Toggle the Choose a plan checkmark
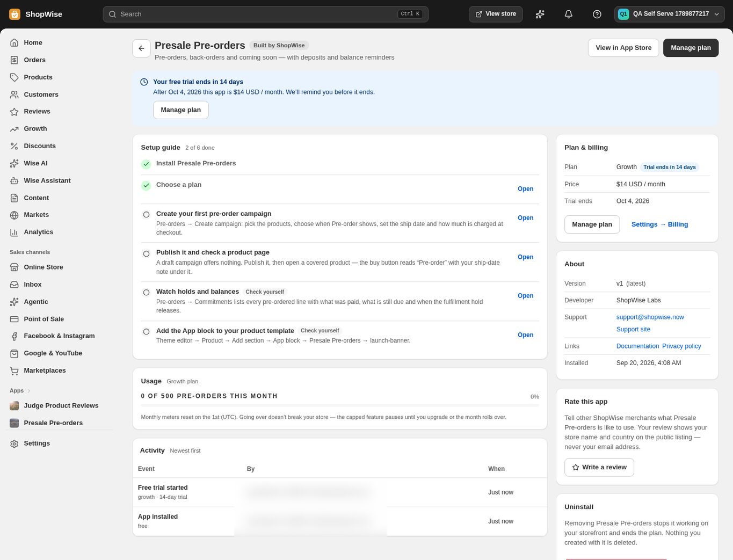Screen dimensions: 733x560 tap(146, 185)
